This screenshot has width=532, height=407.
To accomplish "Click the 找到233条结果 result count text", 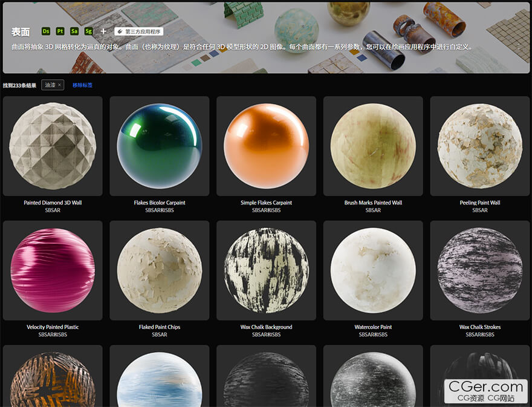I will click(x=19, y=85).
